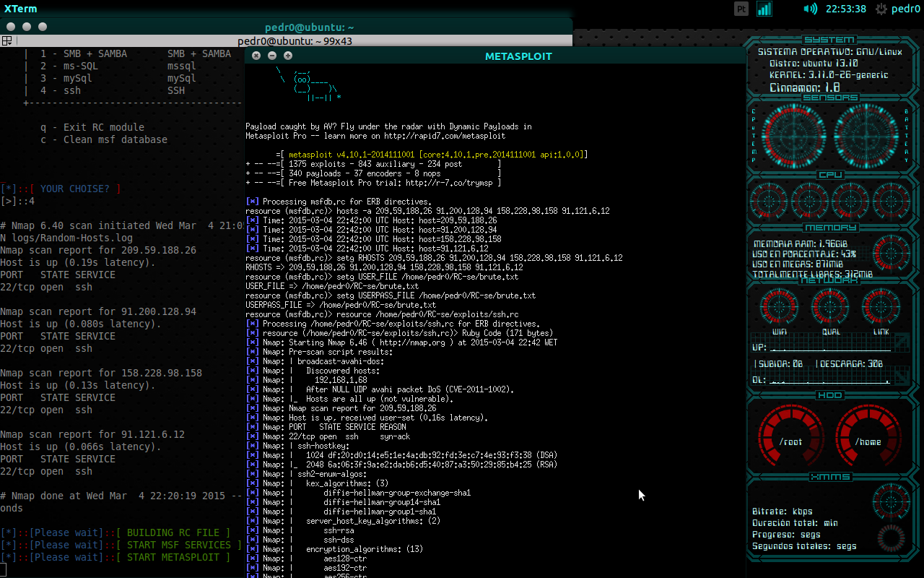Open the calendar from the panel clock
The image size is (924, 578).
845,9
